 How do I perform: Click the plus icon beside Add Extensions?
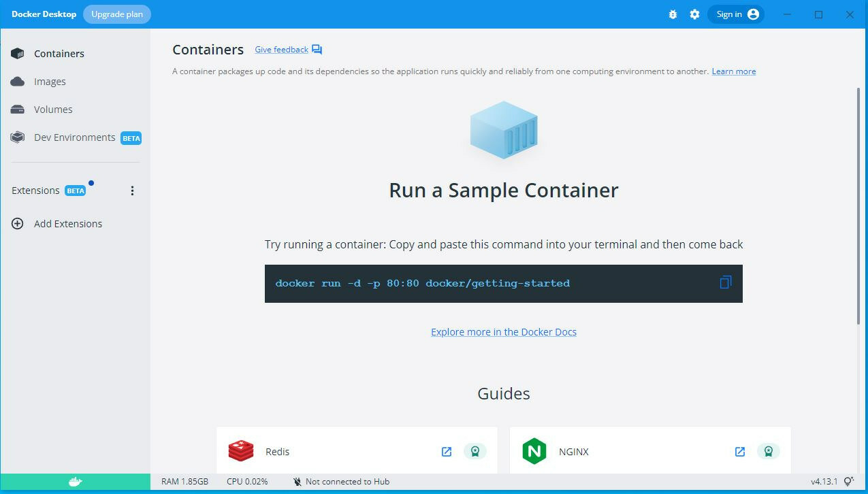click(x=18, y=224)
